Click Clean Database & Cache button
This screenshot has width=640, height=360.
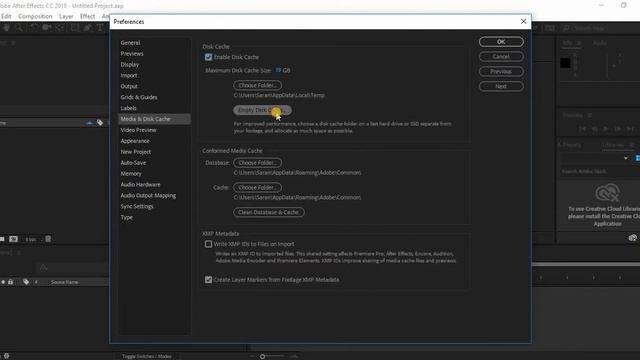[x=269, y=212]
